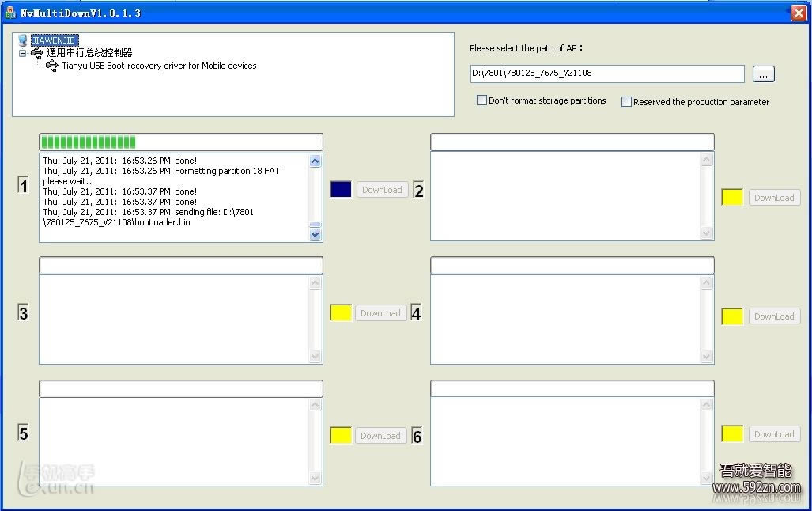The height and width of the screenshot is (511, 812).
Task: Click the yellow status swatch for slot 3
Action: click(x=341, y=313)
